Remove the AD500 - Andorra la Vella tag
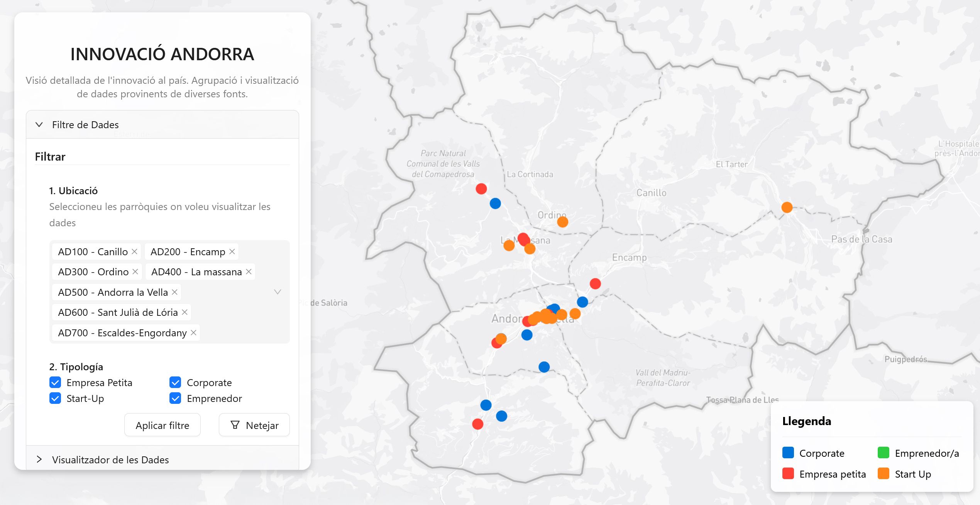The height and width of the screenshot is (505, 980). [x=175, y=292]
